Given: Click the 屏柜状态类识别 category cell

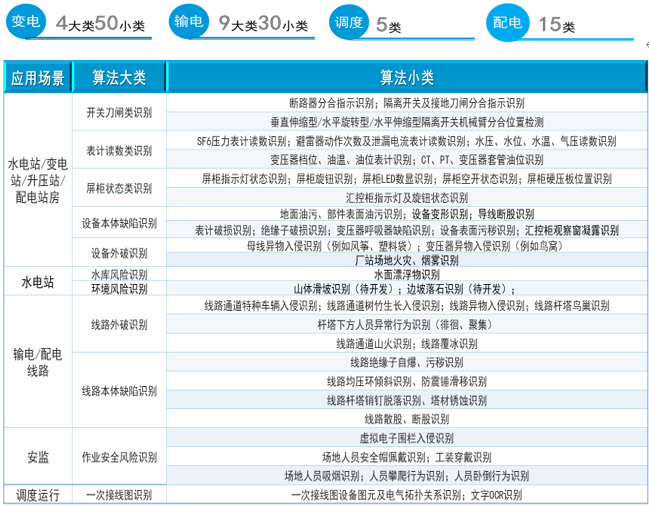Looking at the screenshot, I should 119,187.
